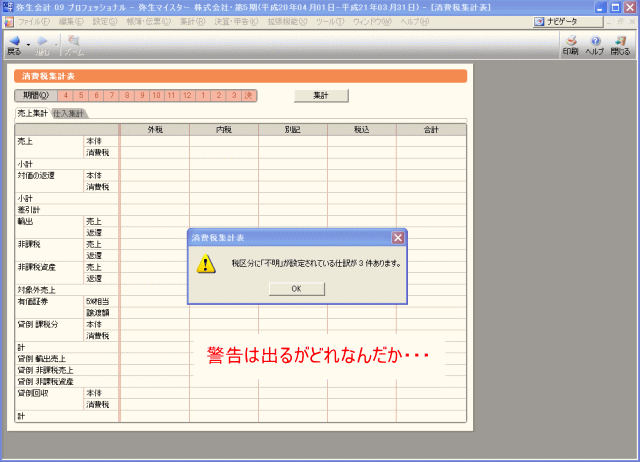Open the ヘルプ menu in menu bar
Image resolution: width=640 pixels, height=462 pixels.
point(414,22)
